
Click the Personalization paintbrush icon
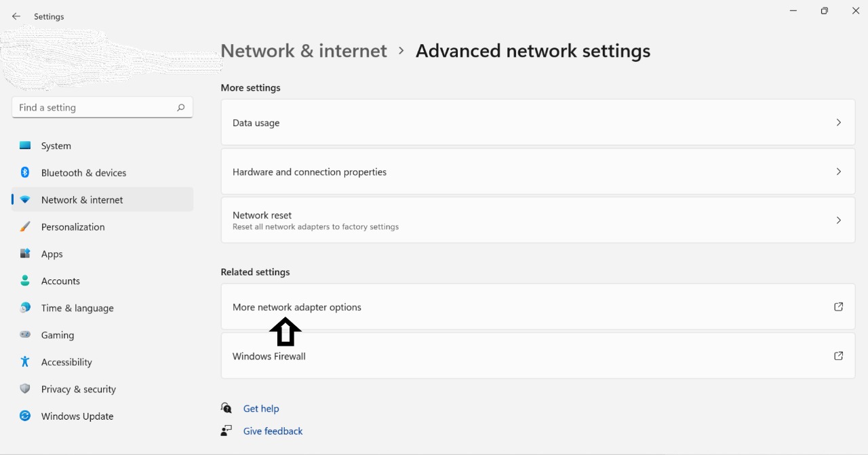(x=25, y=227)
